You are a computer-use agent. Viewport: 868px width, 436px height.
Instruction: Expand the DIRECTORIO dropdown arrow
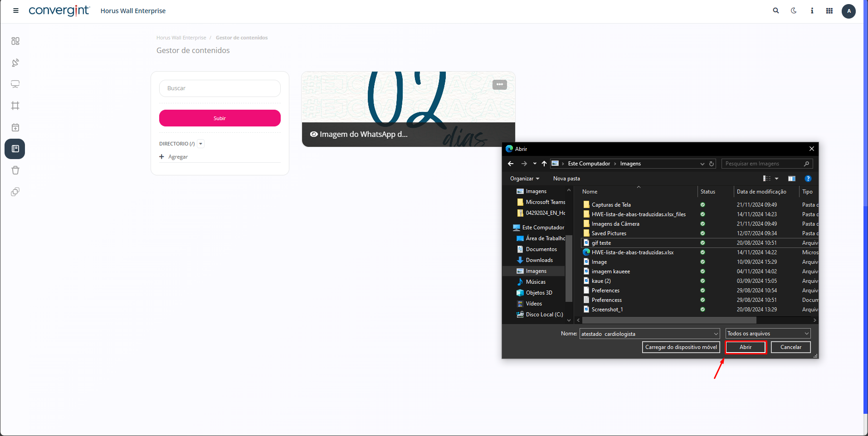[x=201, y=144]
